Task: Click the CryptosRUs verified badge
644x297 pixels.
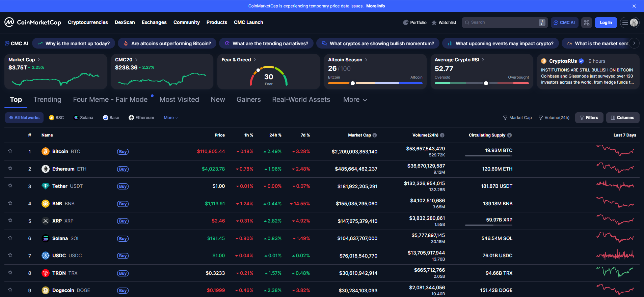Action: (581, 61)
